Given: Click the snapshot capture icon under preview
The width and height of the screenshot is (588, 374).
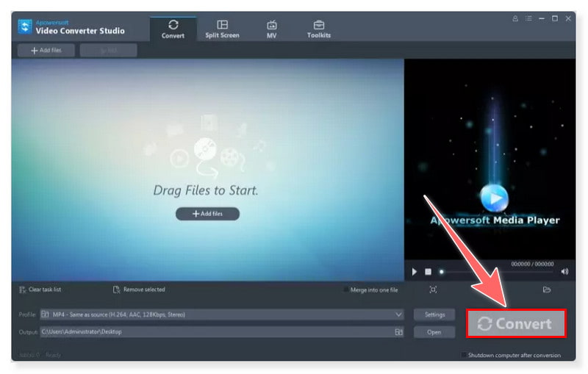Looking at the screenshot, I should point(433,290).
